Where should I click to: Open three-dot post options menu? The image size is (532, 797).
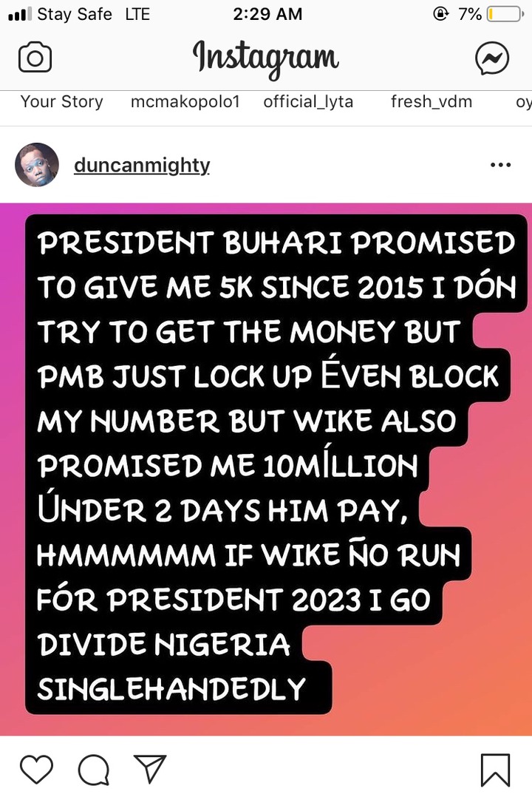point(500,165)
